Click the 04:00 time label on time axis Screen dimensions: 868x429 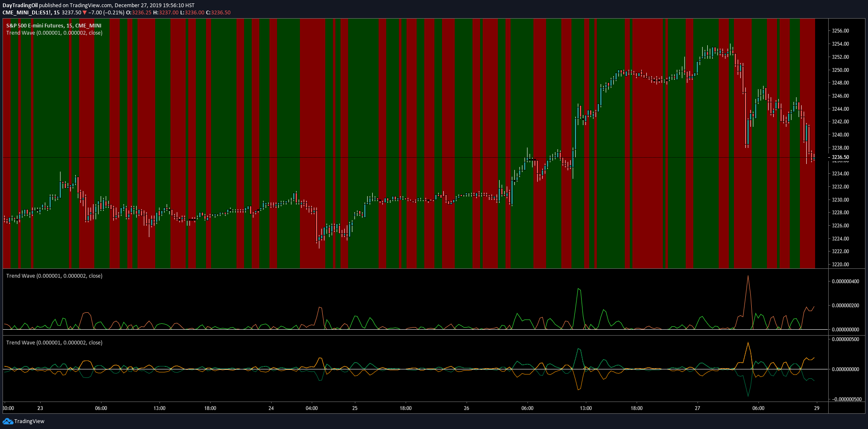[312, 408]
